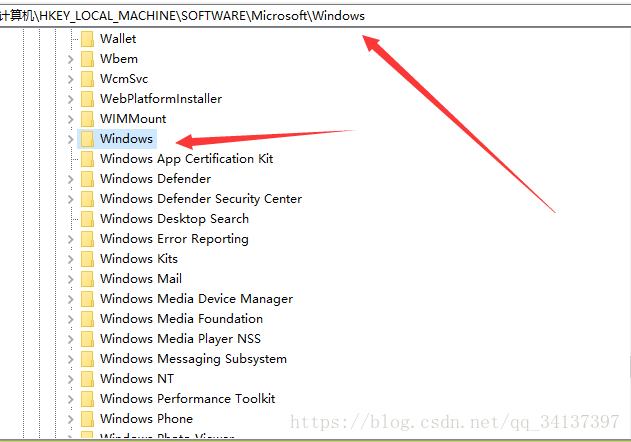Select Windows Media Player NSS label
The height and width of the screenshot is (442, 631).
pos(180,339)
